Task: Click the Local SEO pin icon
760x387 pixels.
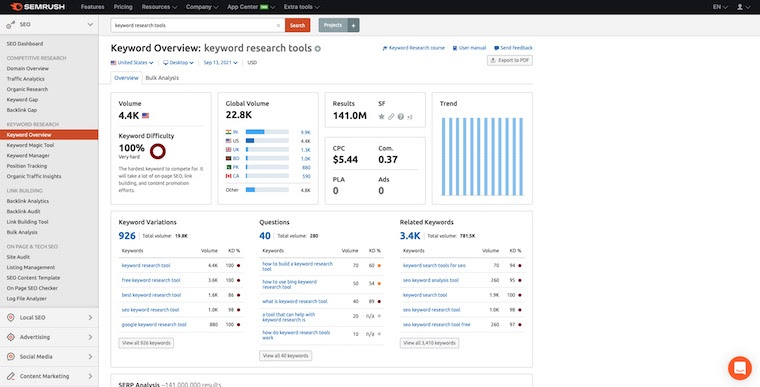Action: coord(11,317)
